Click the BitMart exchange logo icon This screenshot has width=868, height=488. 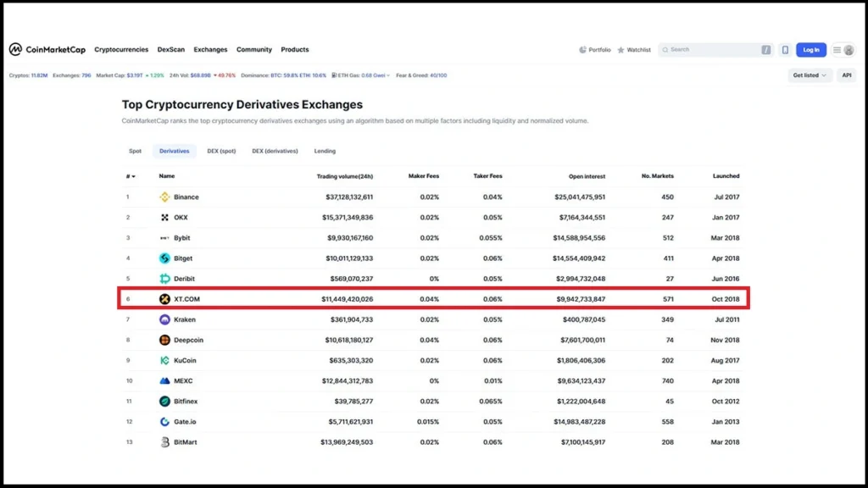coord(164,442)
